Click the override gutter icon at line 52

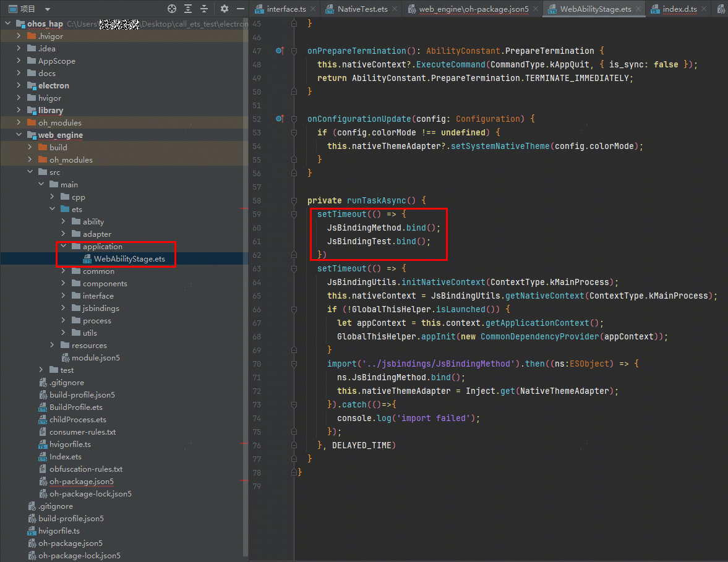coord(280,119)
